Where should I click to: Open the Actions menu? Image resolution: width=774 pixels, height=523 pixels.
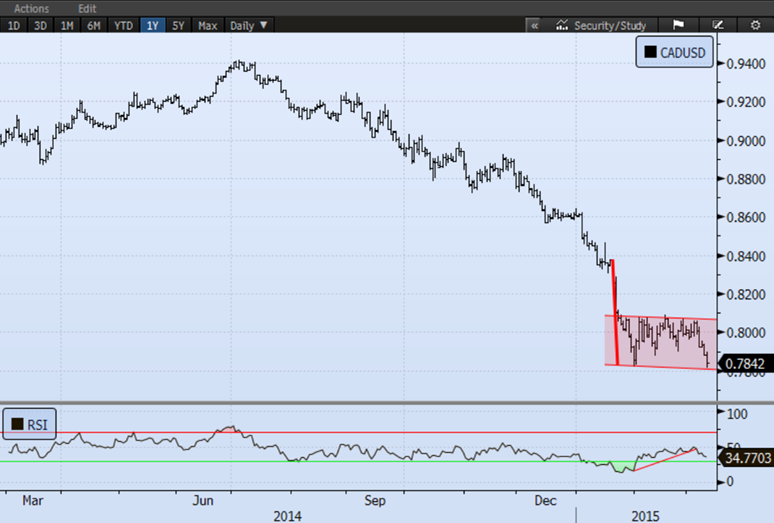pyautogui.click(x=31, y=8)
